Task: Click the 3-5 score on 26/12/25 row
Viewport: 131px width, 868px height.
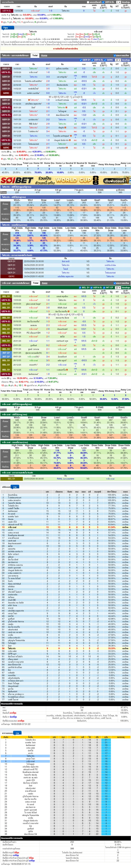Action: 48,360
